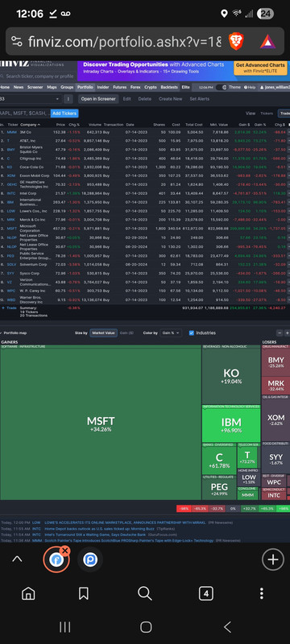Open site settings icon in address bar

point(16,42)
